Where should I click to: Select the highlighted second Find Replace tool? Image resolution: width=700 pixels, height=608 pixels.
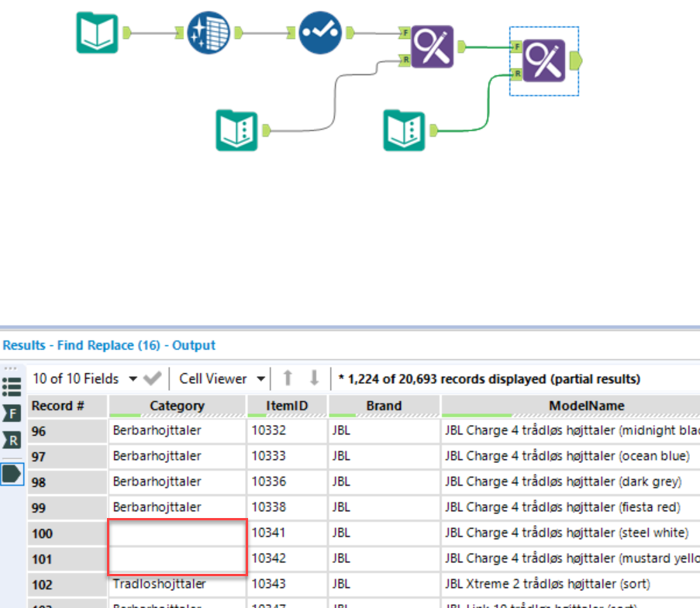pos(544,60)
